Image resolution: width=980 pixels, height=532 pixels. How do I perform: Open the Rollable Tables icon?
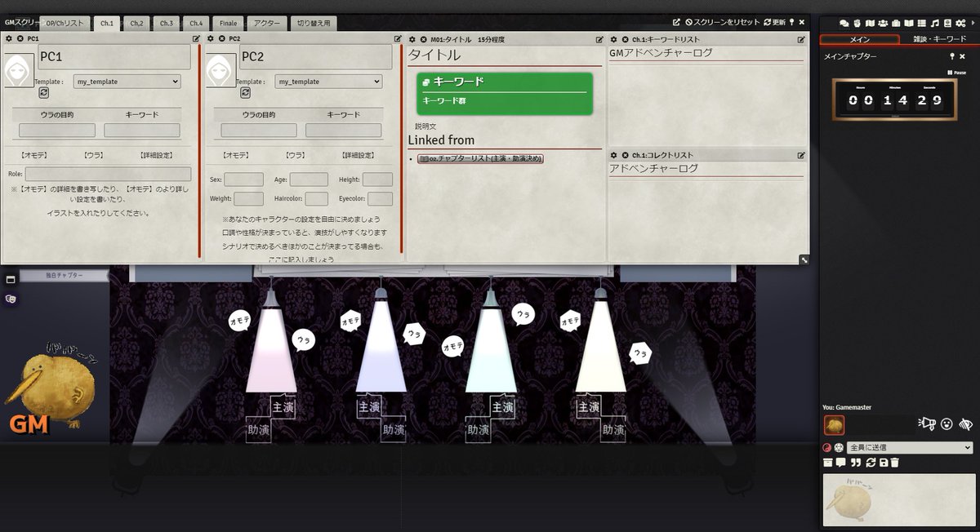[921, 23]
